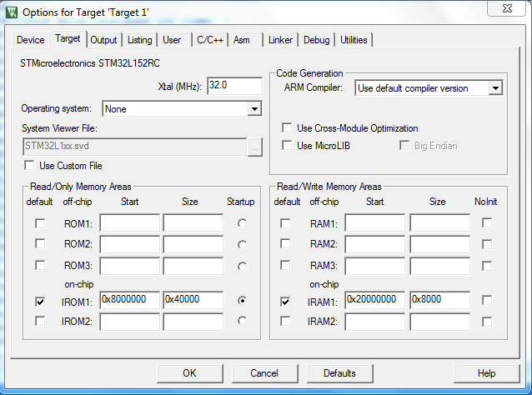The image size is (532, 395).
Task: Enable Use MicroLIB checkbox
Action: pos(287,146)
